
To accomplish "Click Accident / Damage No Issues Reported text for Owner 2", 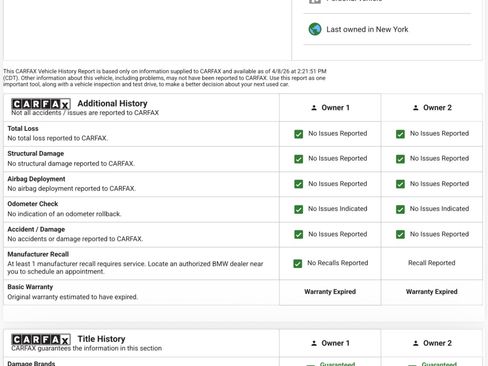I will [439, 234].
